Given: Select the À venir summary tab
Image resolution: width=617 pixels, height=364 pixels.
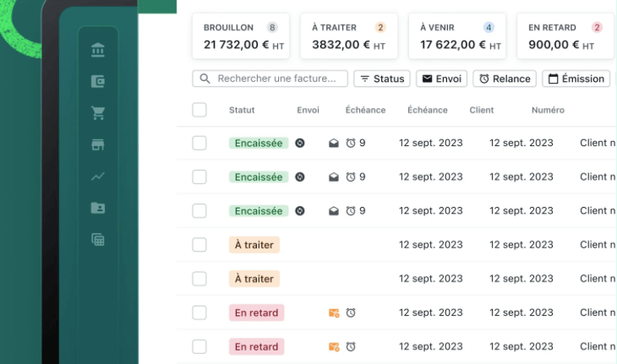Looking at the screenshot, I should [457, 36].
